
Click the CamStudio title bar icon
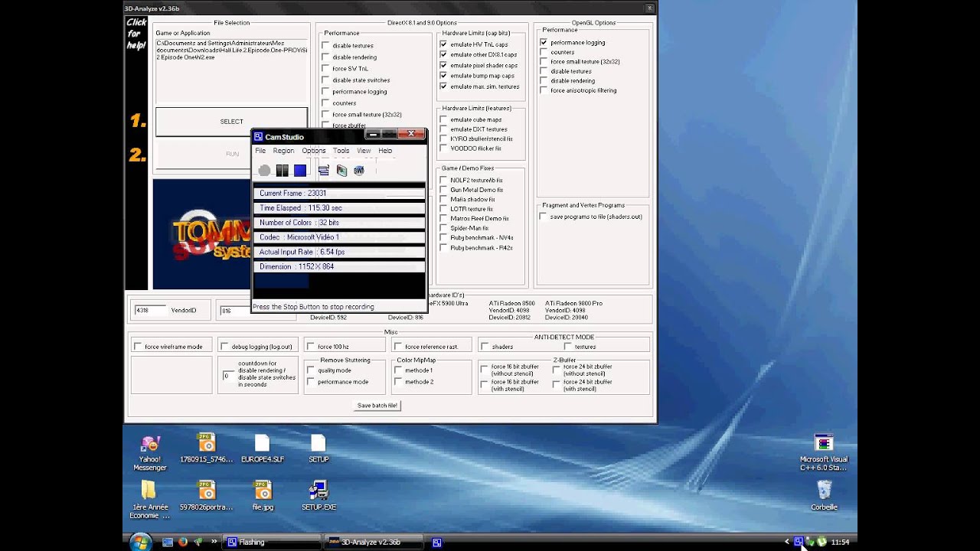coord(259,137)
